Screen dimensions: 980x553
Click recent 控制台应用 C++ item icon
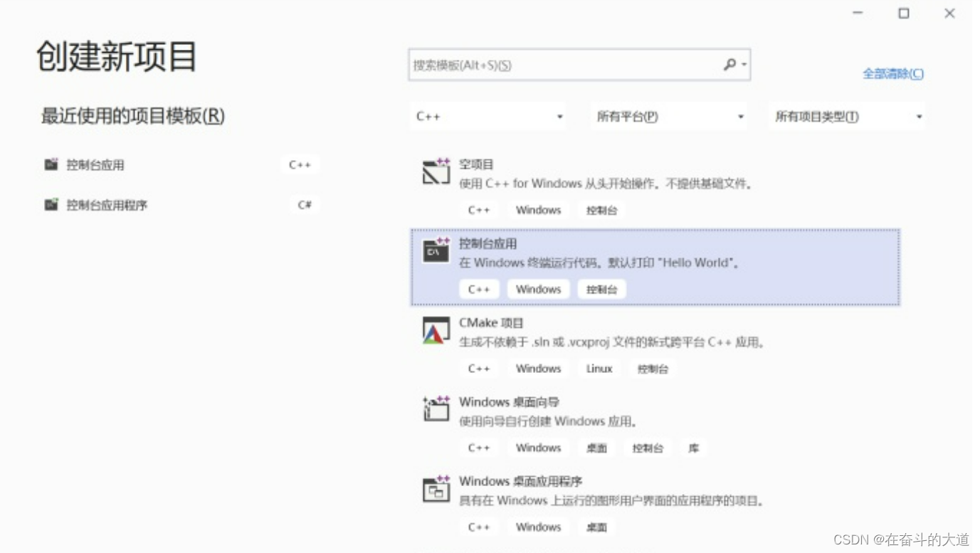pyautogui.click(x=51, y=164)
